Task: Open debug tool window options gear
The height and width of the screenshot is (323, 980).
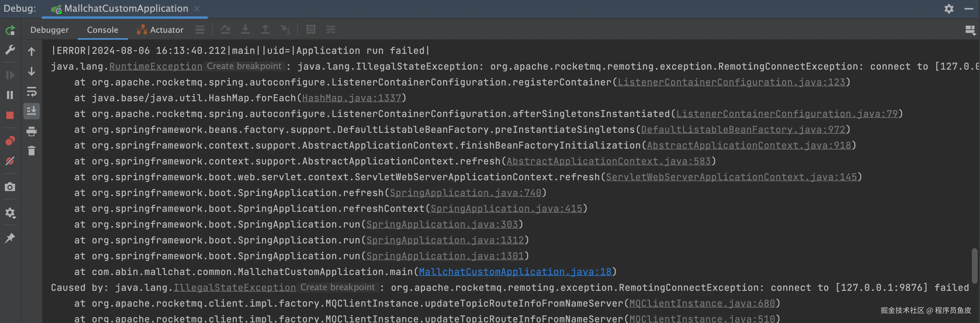Action: [x=949, y=9]
